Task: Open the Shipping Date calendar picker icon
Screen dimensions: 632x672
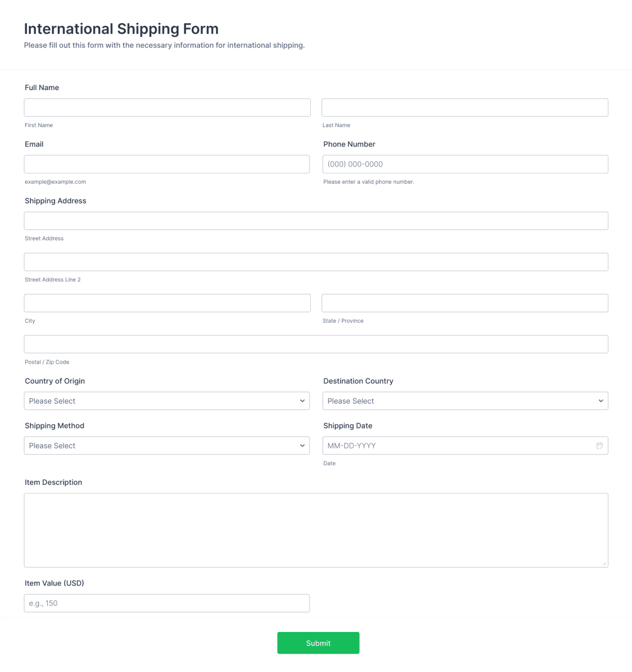Action: click(x=599, y=445)
